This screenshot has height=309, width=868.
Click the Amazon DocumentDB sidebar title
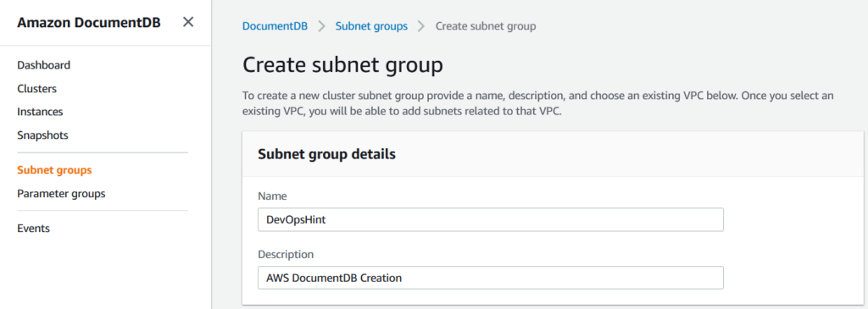pyautogui.click(x=89, y=23)
